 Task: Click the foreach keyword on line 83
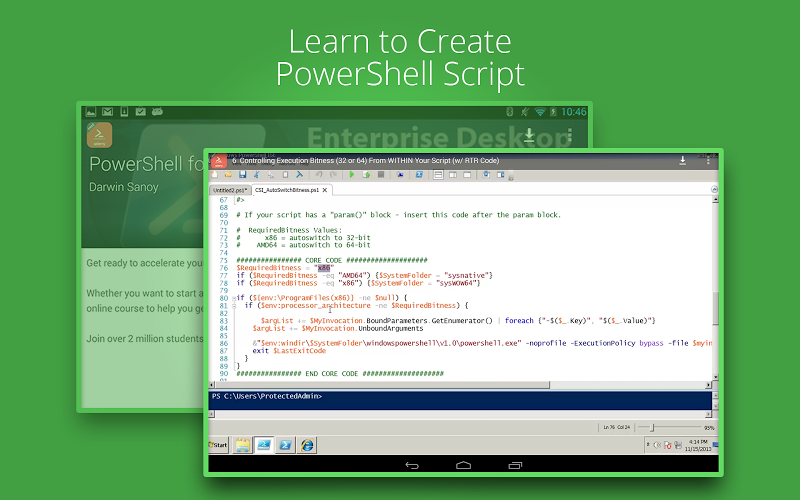pyautogui.click(x=519, y=320)
